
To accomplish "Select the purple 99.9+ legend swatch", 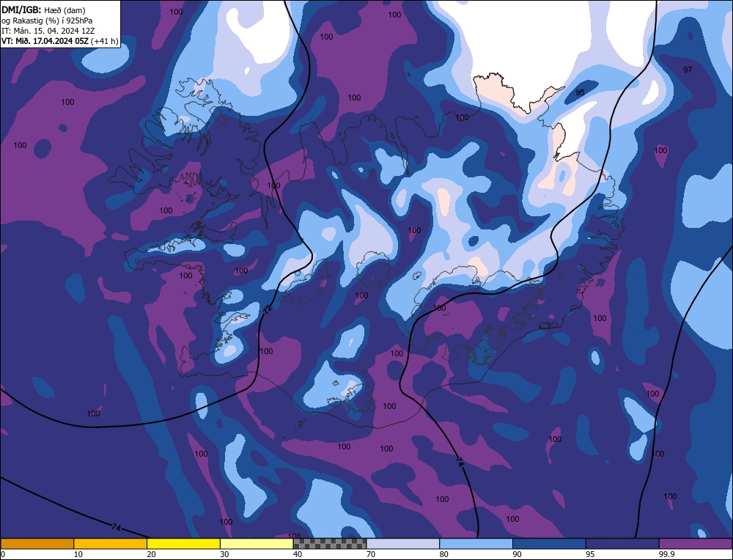I will coord(696,544).
